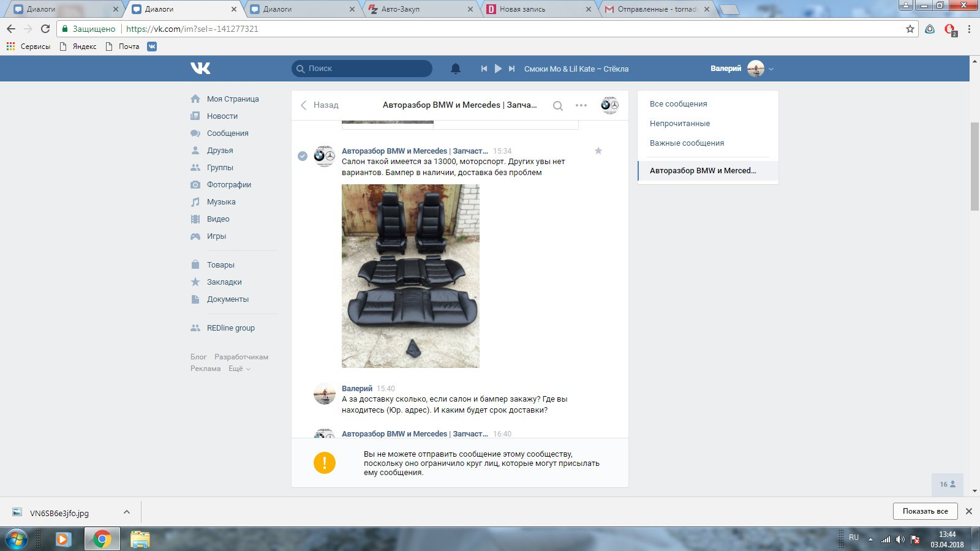
Task: Click the VK logo in header
Action: (200, 69)
